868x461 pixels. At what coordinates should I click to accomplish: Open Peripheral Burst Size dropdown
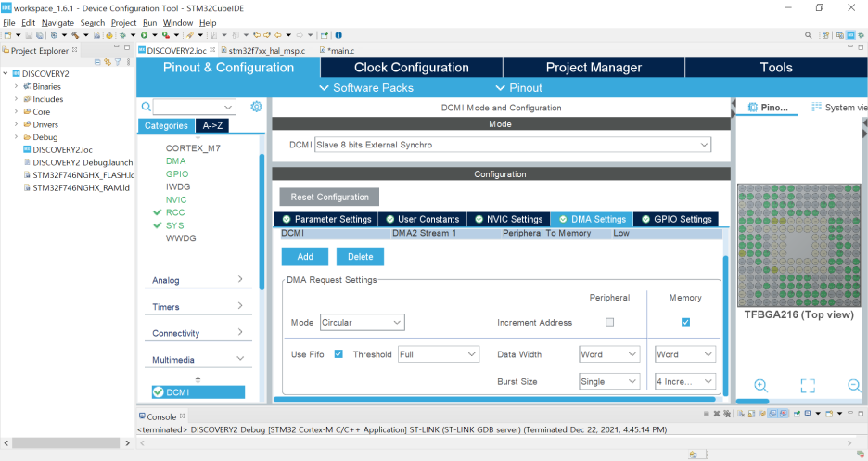click(609, 381)
